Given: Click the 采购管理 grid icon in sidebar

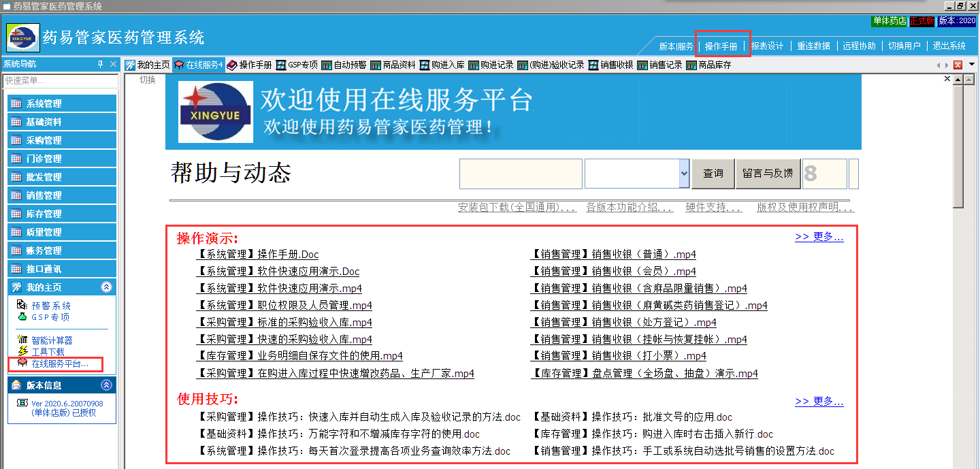Looking at the screenshot, I should tap(16, 141).
